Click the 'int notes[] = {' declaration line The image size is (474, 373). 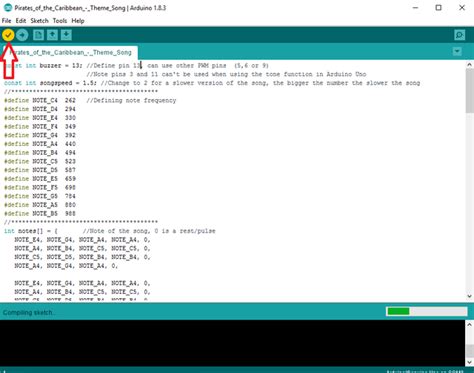(31, 231)
